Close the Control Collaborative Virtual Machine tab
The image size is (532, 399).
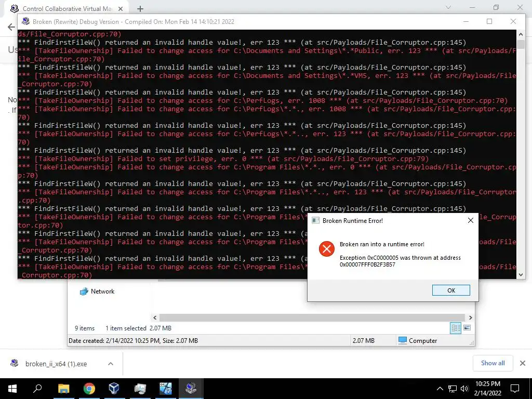(121, 9)
